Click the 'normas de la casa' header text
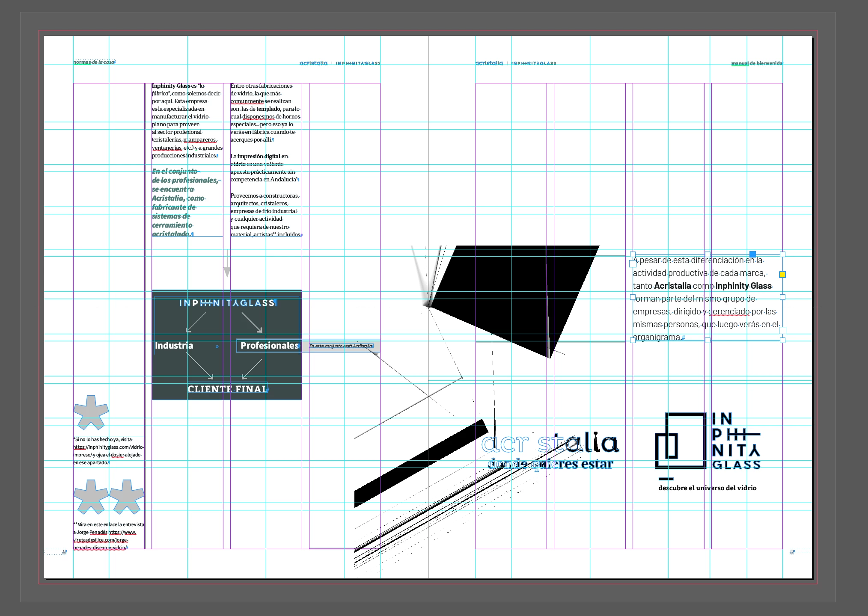Image resolution: width=868 pixels, height=616 pixels. pos(94,62)
